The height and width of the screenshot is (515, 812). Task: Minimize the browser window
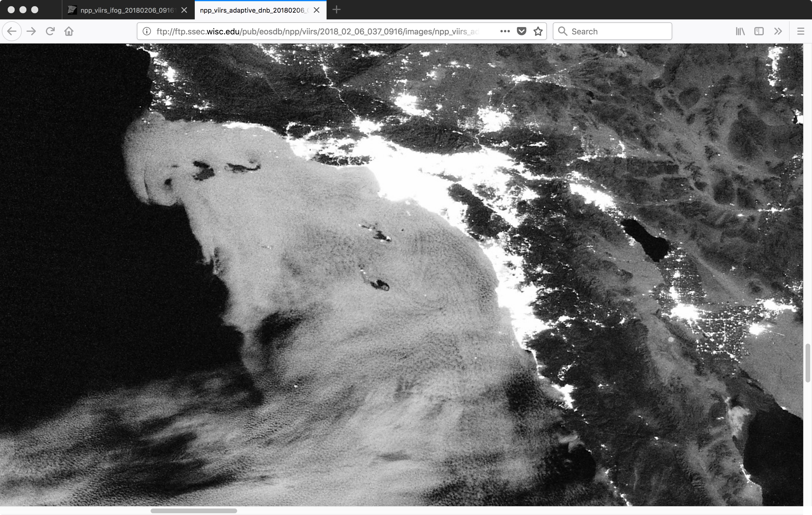pyautogui.click(x=23, y=10)
